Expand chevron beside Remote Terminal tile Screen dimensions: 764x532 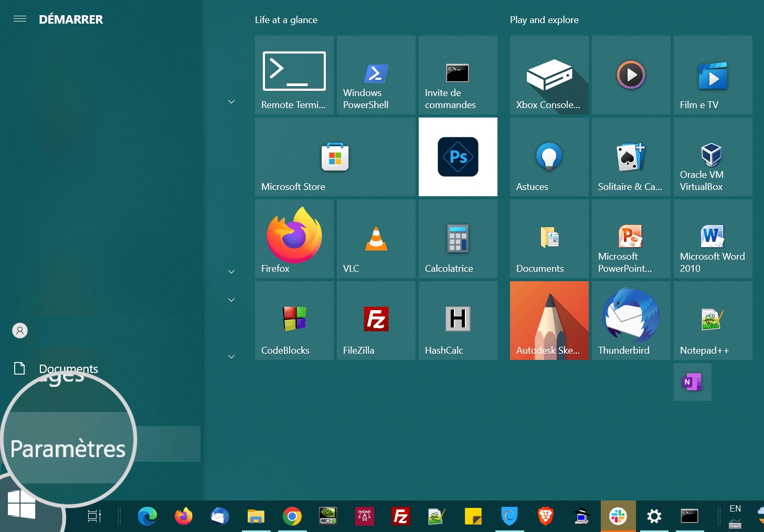(231, 101)
